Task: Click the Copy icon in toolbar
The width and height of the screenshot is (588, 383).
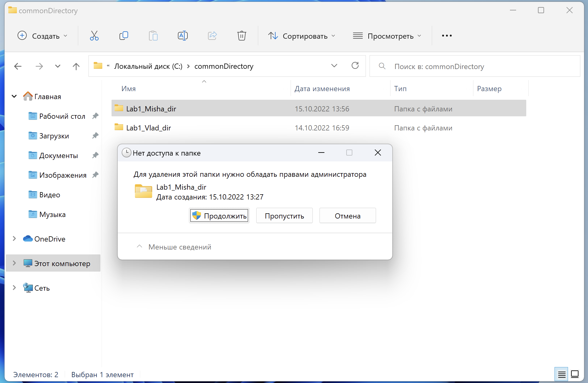Action: [123, 36]
